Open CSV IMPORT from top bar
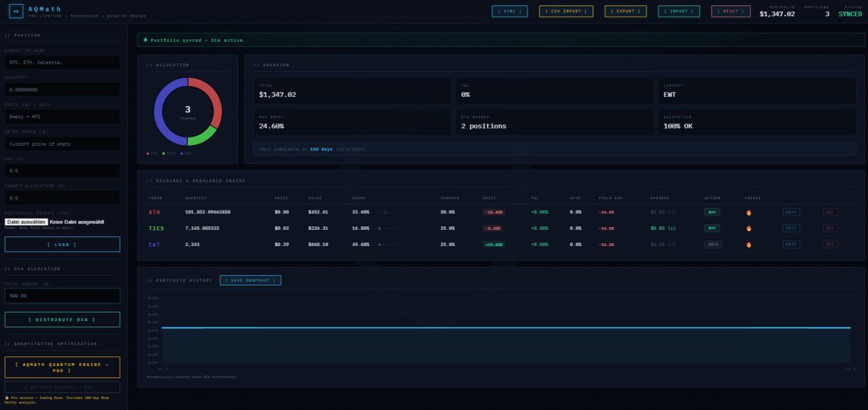Screen dimensions: 868x410 pyautogui.click(x=566, y=12)
